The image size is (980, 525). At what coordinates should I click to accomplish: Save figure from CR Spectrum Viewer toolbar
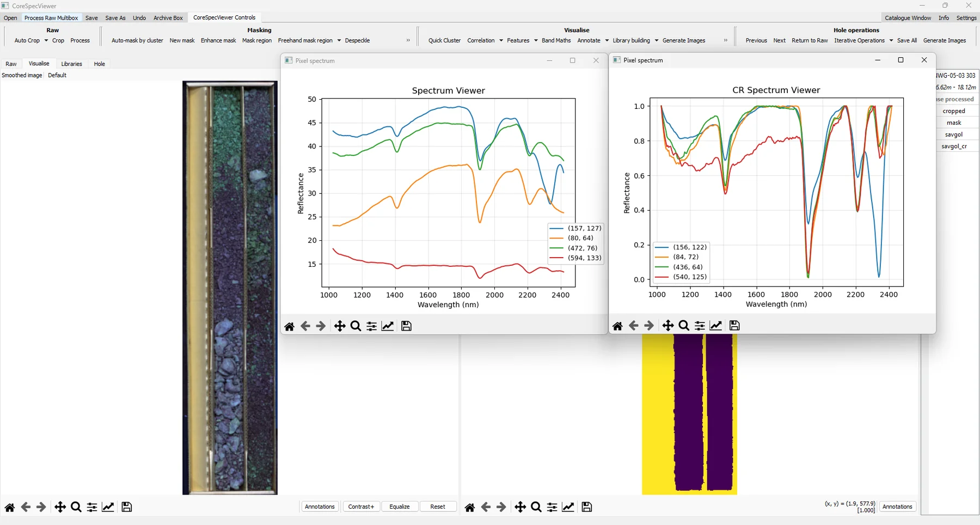coord(734,326)
